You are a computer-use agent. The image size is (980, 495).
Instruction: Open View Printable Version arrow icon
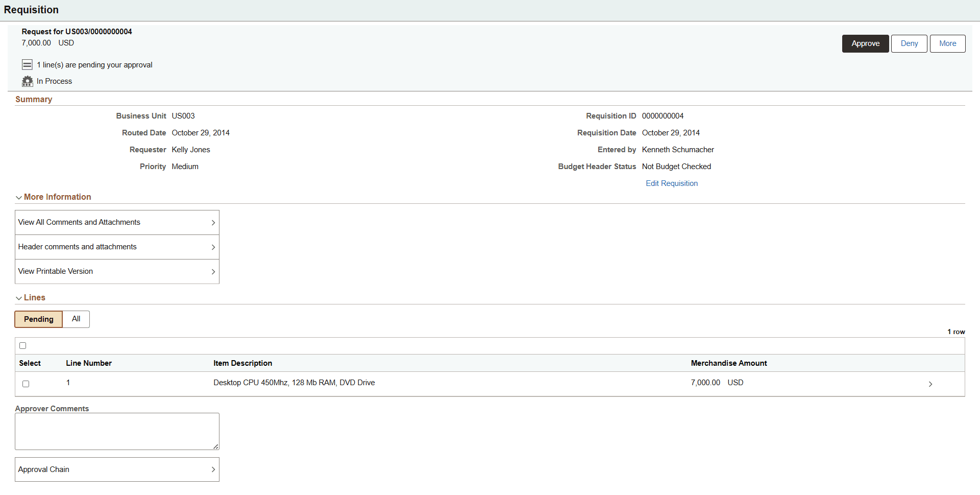pos(213,271)
